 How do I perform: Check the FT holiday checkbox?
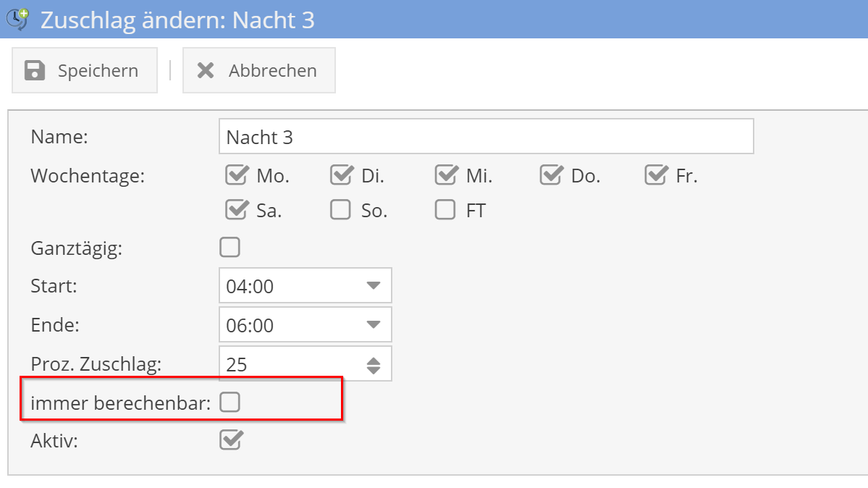445,209
